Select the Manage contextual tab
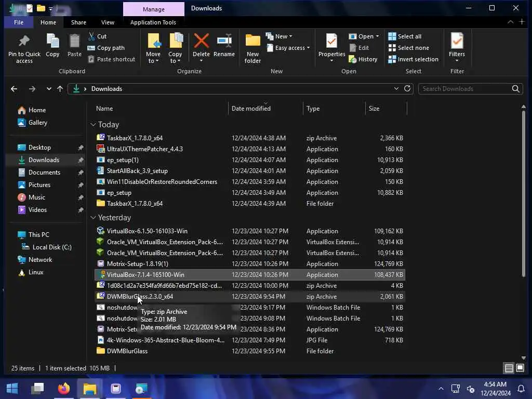This screenshot has height=399, width=532. click(x=154, y=9)
